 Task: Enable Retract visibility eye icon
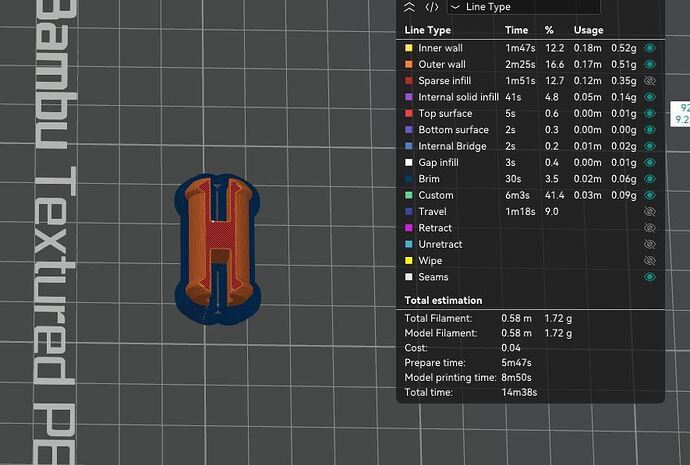point(650,228)
